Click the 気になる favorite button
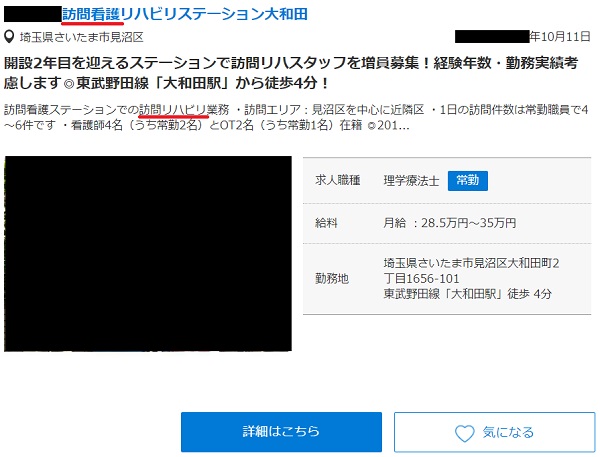 [494, 432]
